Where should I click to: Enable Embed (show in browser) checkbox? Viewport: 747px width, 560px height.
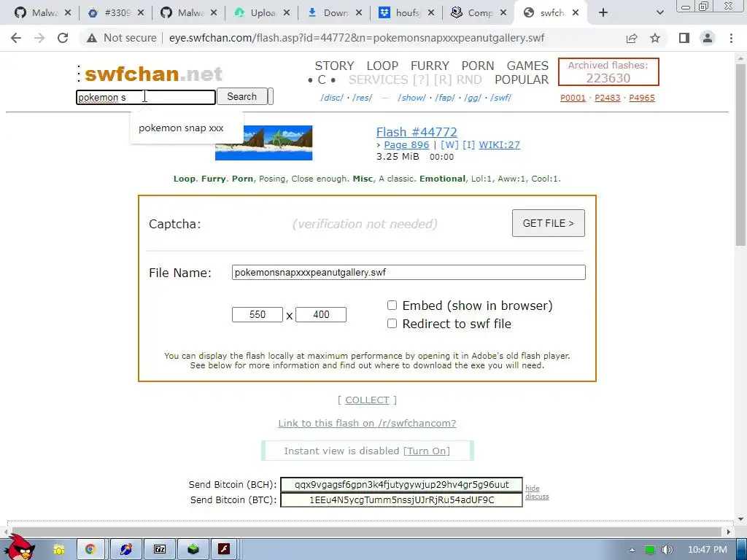point(392,306)
